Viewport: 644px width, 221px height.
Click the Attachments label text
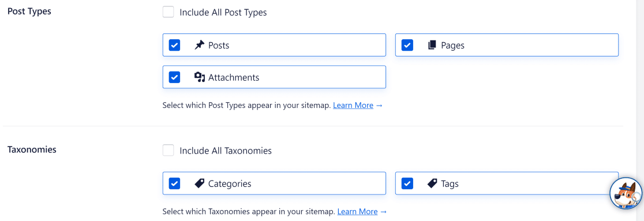point(234,77)
